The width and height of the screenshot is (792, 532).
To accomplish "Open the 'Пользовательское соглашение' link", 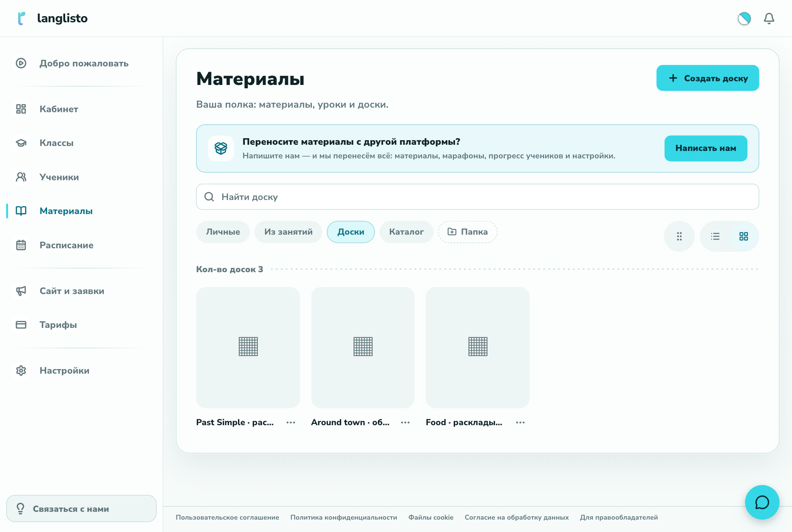I will (227, 517).
